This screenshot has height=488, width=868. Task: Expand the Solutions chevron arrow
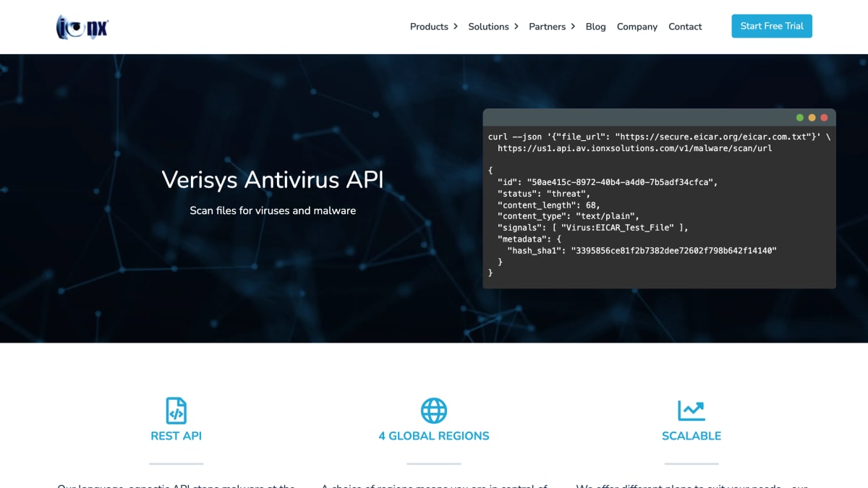click(x=516, y=27)
